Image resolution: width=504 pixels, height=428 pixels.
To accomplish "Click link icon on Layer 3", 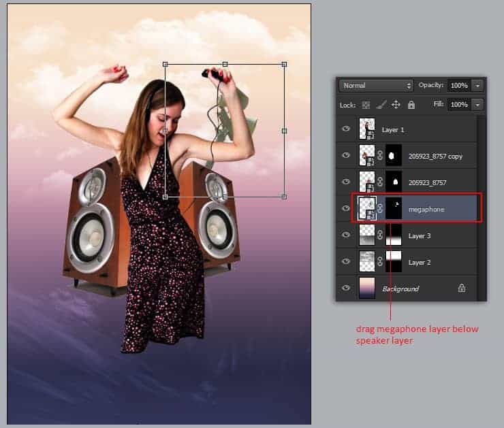I will [x=380, y=235].
